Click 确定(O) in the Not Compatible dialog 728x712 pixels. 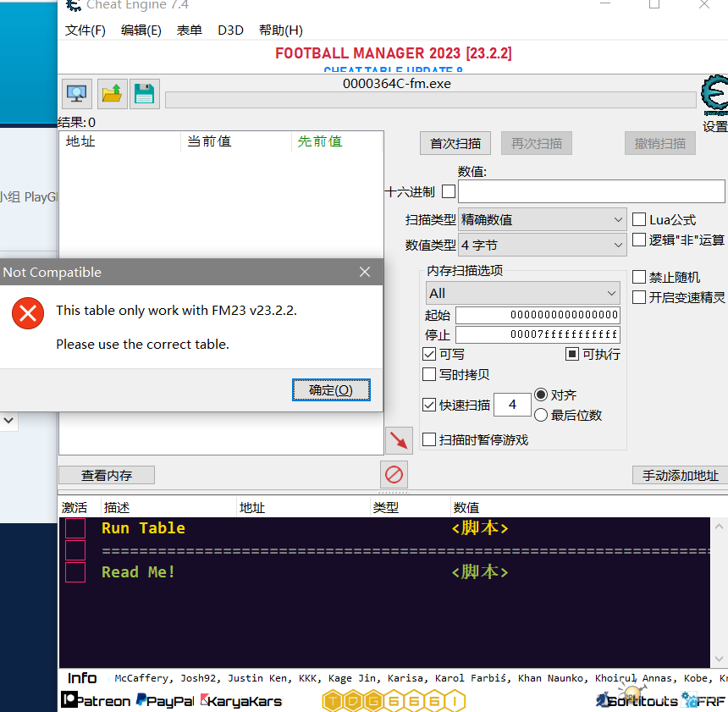click(x=331, y=389)
